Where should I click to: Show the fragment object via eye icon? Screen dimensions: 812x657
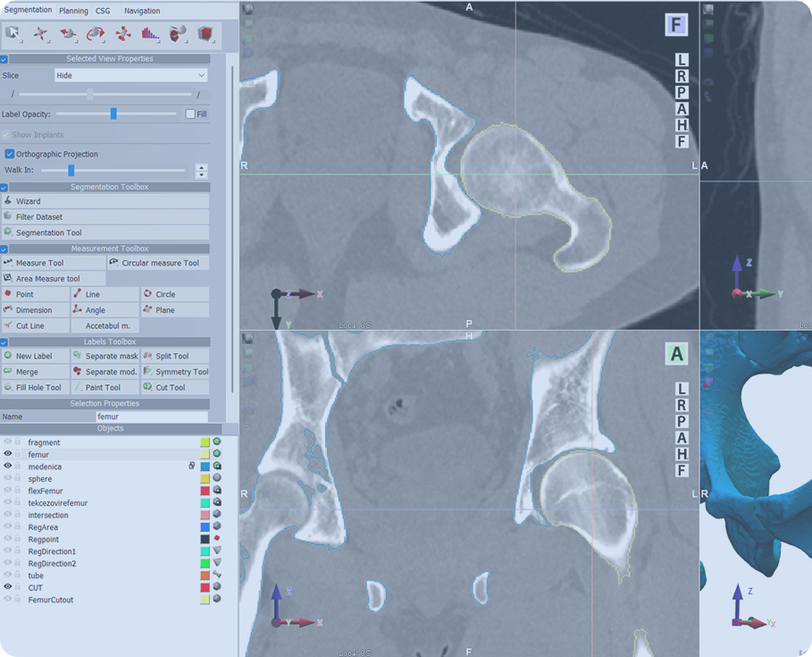[x=8, y=442]
